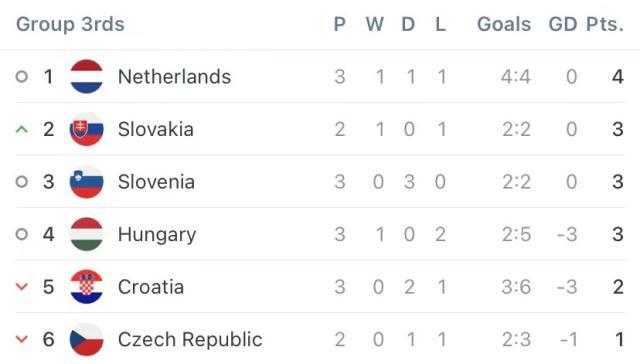Image resolution: width=640 pixels, height=364 pixels.
Task: Click the unchanged circle indicator beside Hungary
Action: [22, 234]
